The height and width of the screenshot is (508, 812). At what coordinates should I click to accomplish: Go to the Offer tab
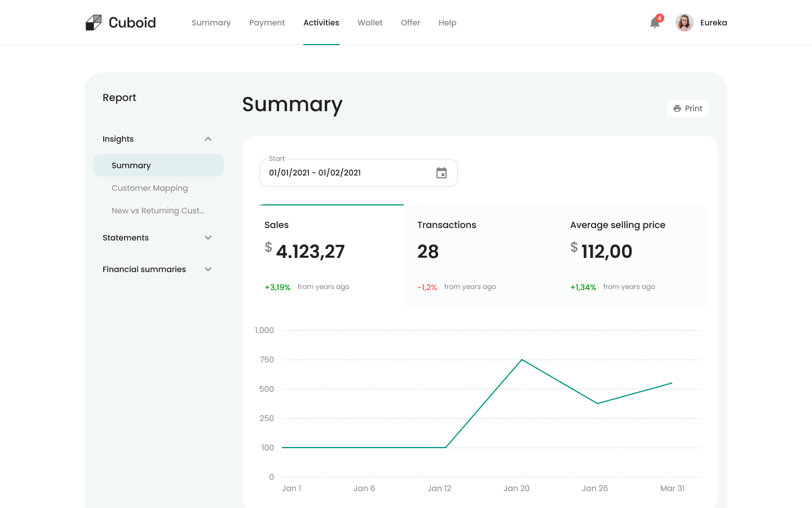coord(411,23)
